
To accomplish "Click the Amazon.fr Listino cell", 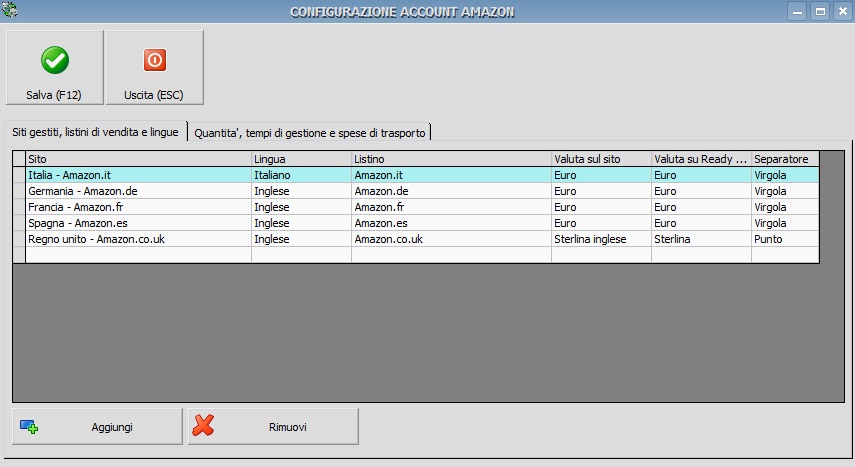I will pos(451,207).
